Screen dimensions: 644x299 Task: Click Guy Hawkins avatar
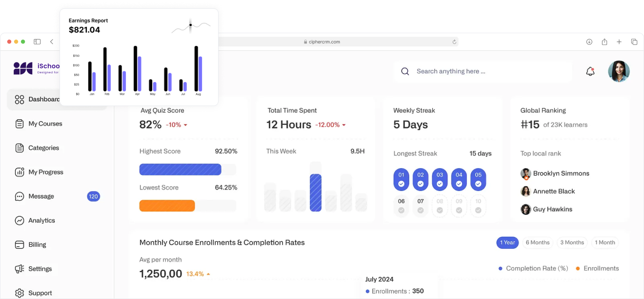(525, 209)
